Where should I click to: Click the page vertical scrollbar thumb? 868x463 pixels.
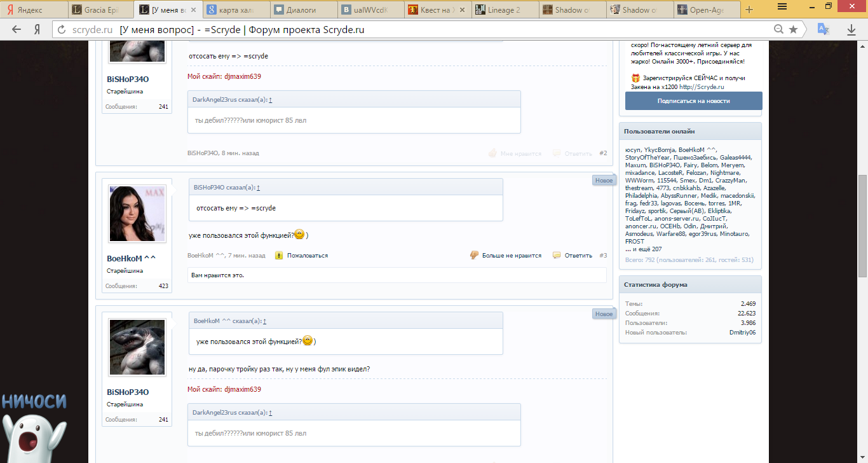pyautogui.click(x=862, y=226)
